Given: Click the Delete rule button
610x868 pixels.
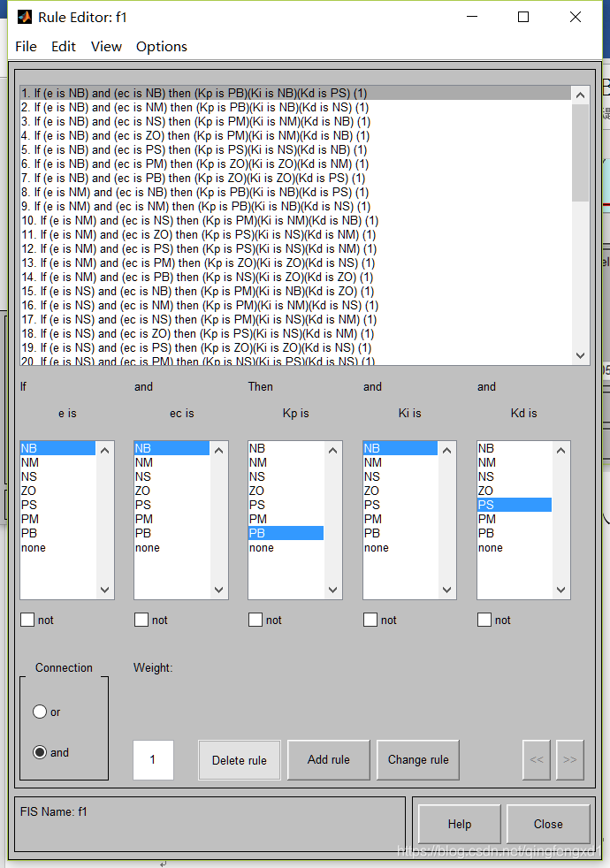Looking at the screenshot, I should point(239,760).
